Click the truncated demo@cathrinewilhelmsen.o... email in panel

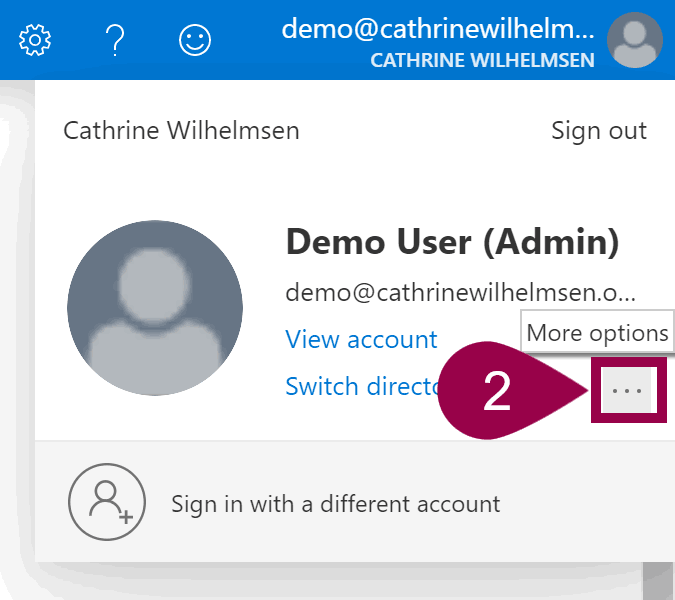[x=460, y=293]
